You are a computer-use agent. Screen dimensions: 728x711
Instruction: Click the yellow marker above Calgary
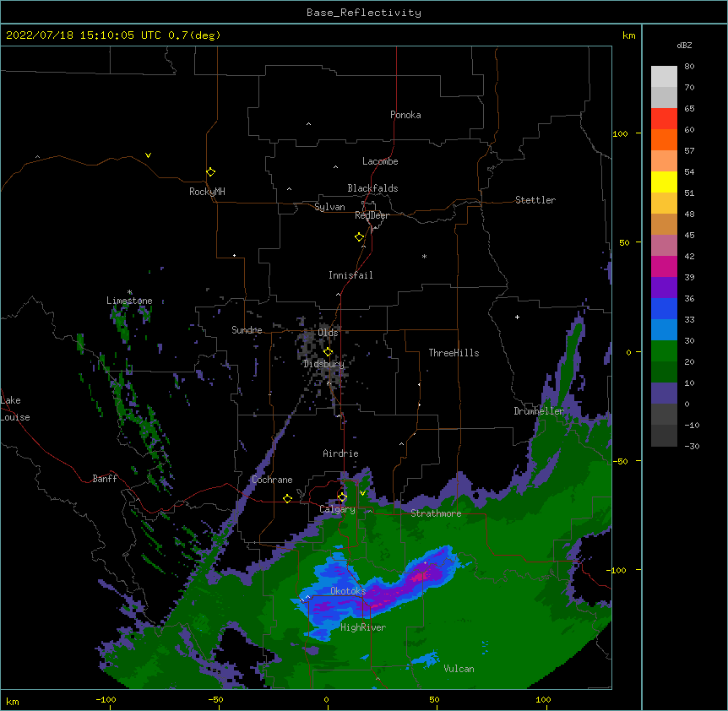point(342,497)
